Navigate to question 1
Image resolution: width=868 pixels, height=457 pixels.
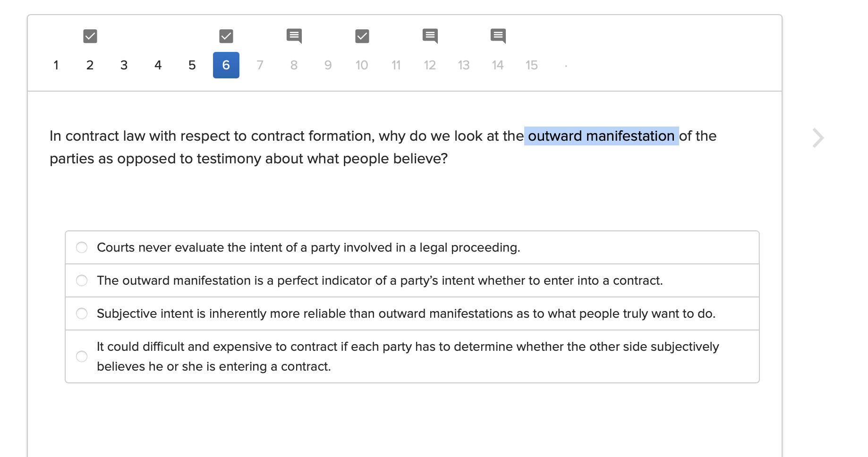(56, 65)
